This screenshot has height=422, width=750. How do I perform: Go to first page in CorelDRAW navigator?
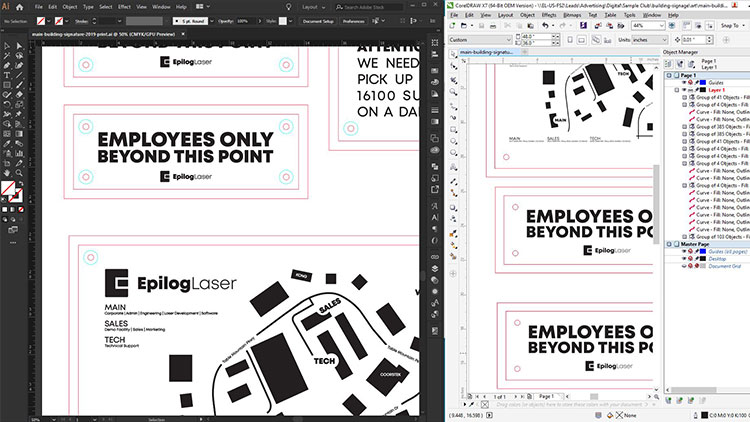(477, 396)
